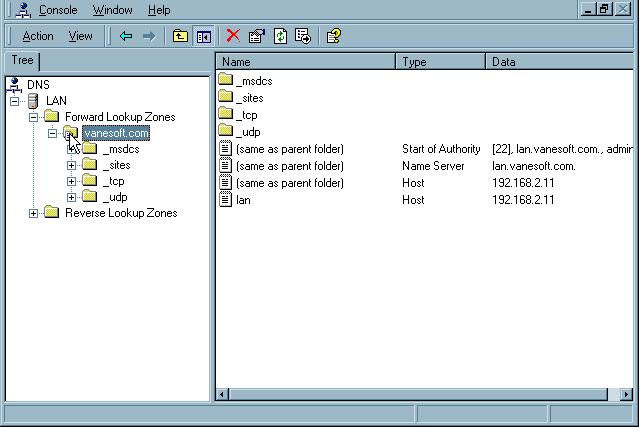Open Properties via toolbar icon
This screenshot has height=427, width=639.
[x=257, y=36]
